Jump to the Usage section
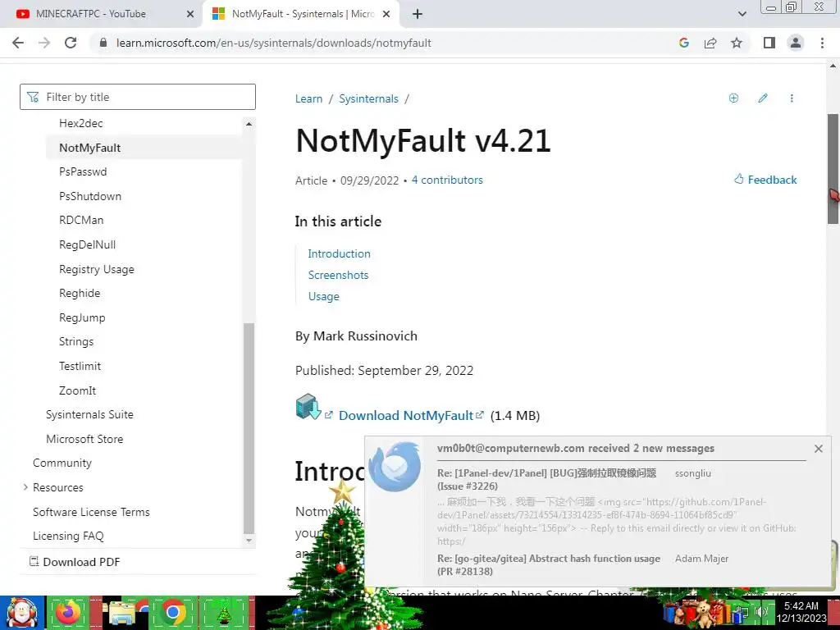This screenshot has width=840, height=630. (323, 296)
